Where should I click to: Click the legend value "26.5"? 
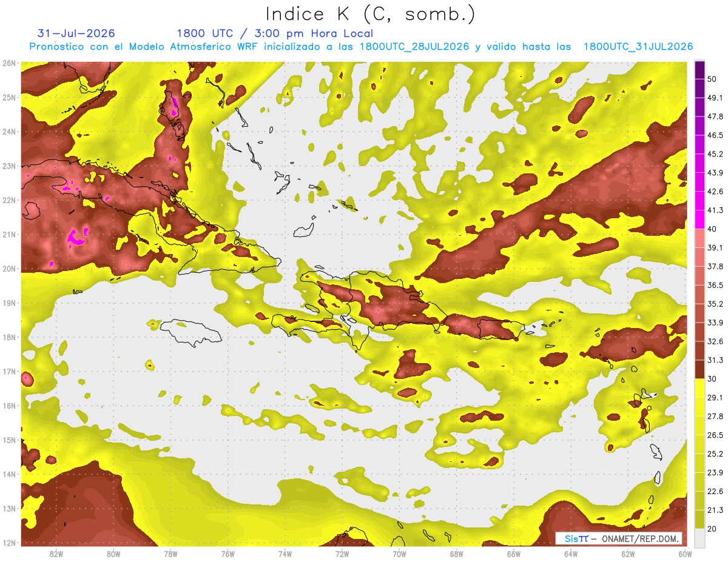coord(715,435)
